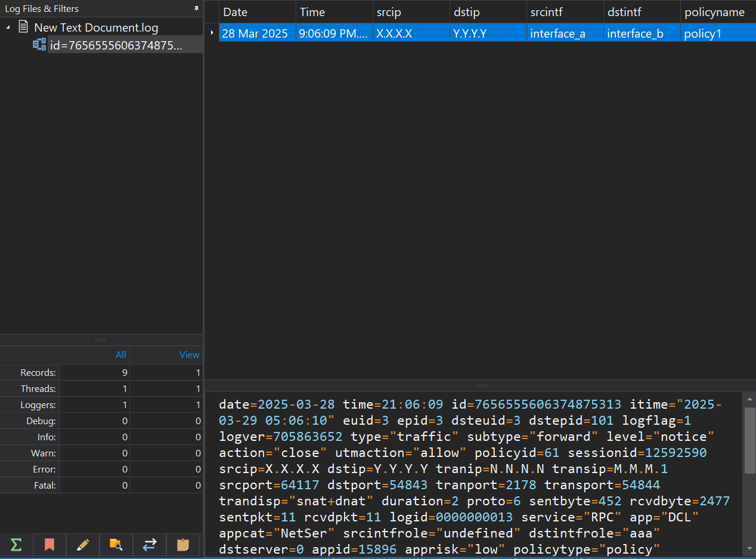Sort by the srcip column header
Viewport: 756px width, 559px height.
coord(411,12)
